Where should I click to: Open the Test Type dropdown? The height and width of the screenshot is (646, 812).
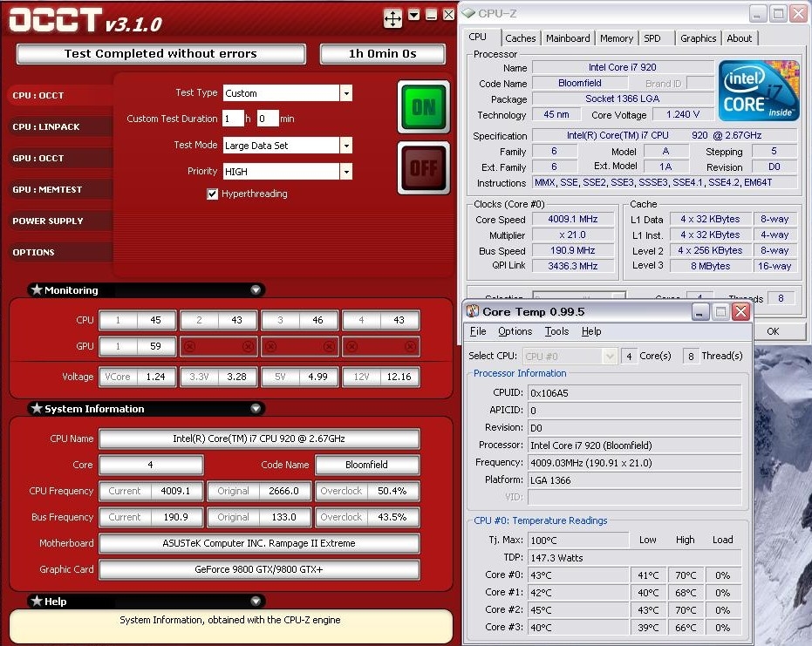click(346, 93)
